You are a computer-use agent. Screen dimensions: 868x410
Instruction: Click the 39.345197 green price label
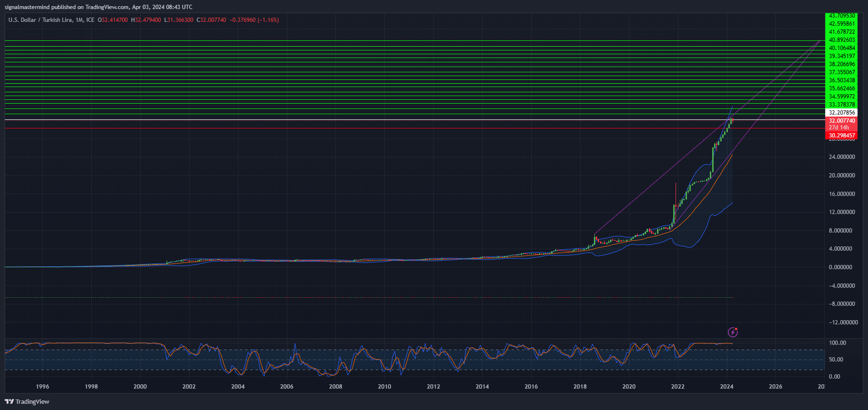[x=842, y=56]
